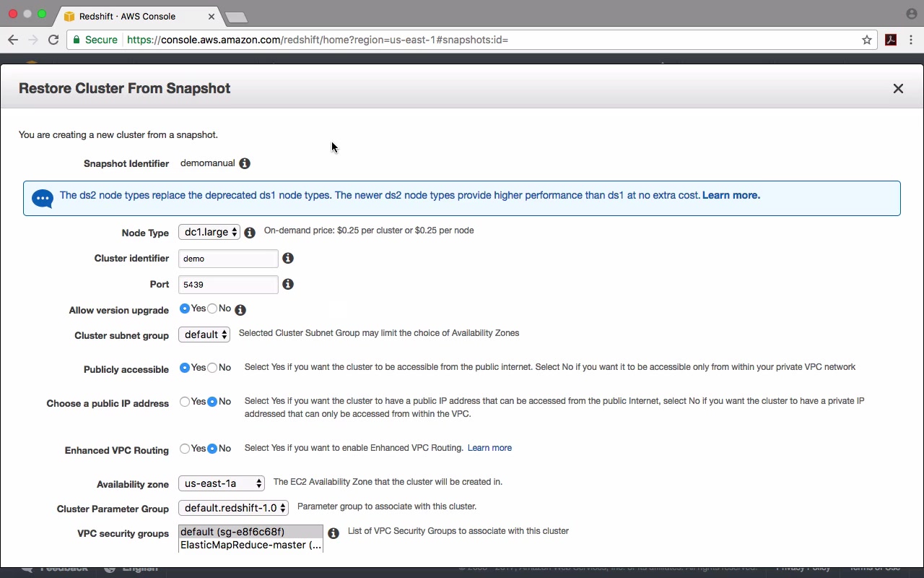Click the info icon next to Port field
The height and width of the screenshot is (578, 924).
287,284
